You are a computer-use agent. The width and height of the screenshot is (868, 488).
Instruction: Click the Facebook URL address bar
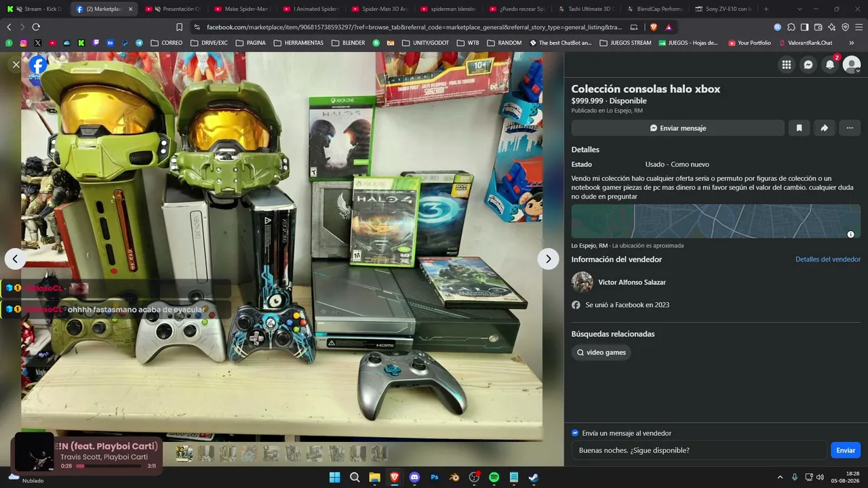[414, 27]
